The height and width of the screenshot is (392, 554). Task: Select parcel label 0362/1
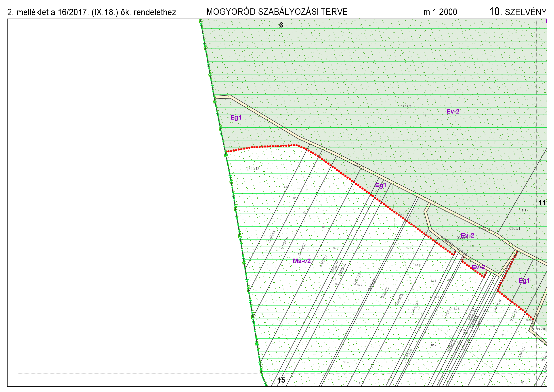tap(515, 228)
